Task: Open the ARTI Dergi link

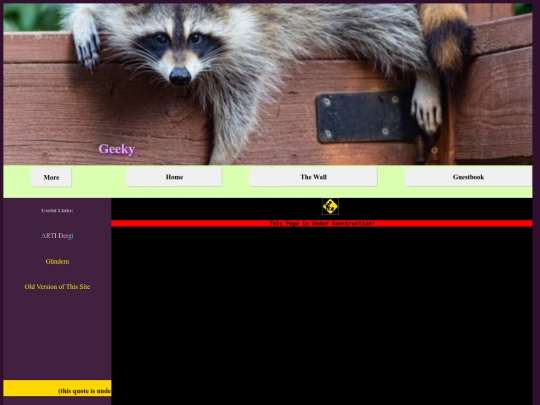Action: [57, 236]
